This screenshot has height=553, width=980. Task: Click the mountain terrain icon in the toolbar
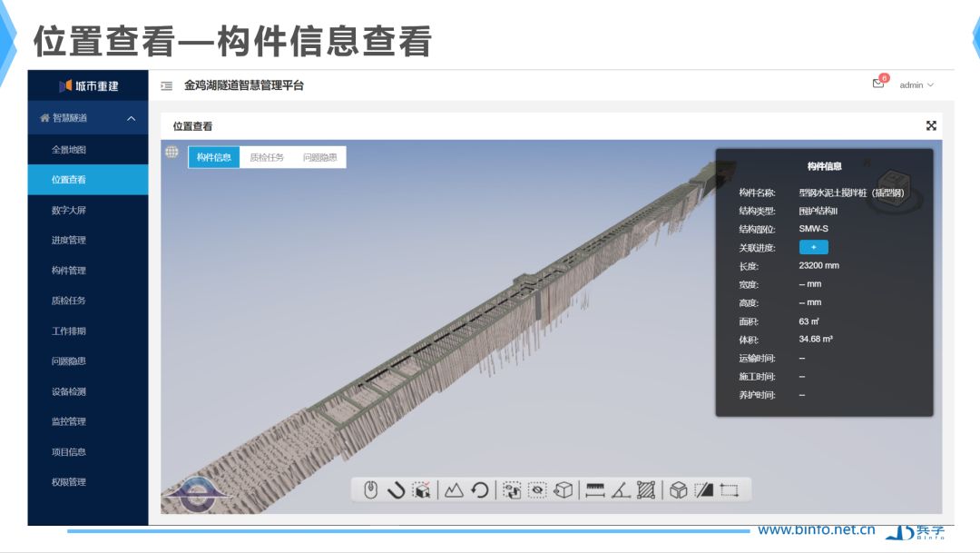(x=454, y=489)
